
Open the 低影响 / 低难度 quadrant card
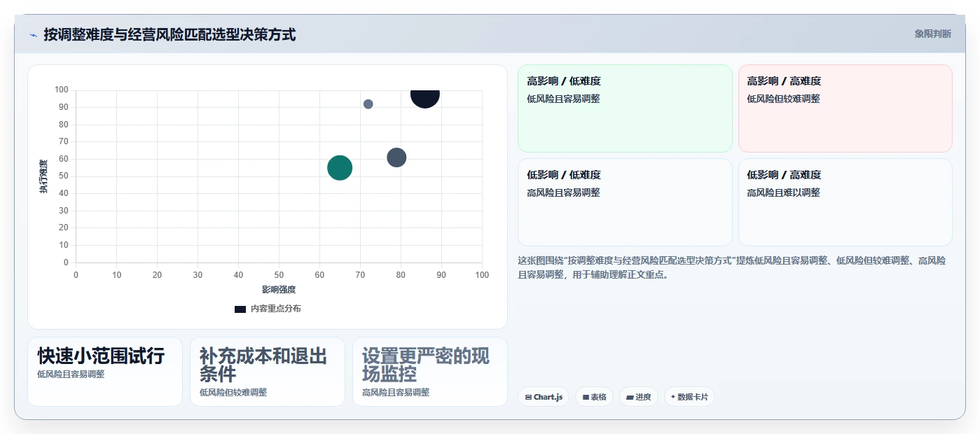[x=625, y=202]
